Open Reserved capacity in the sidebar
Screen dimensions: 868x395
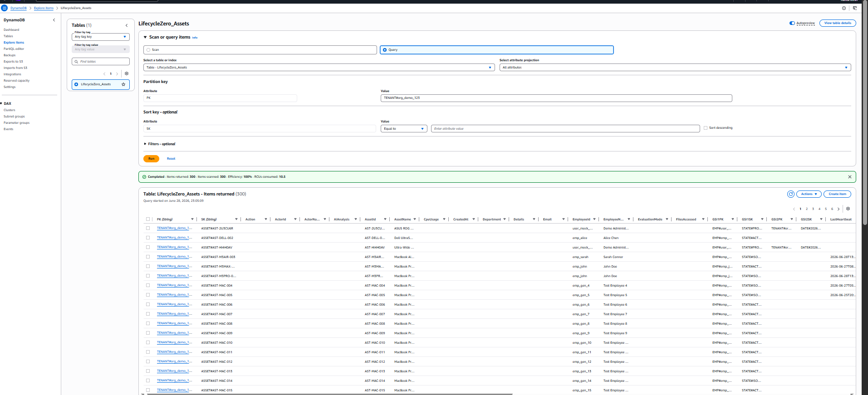pyautogui.click(x=17, y=81)
